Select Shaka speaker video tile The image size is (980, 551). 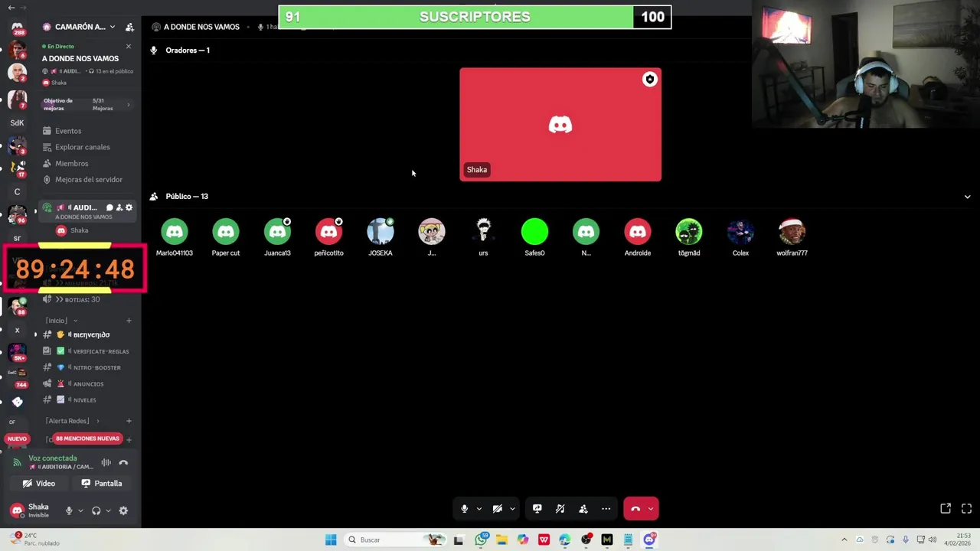click(560, 125)
